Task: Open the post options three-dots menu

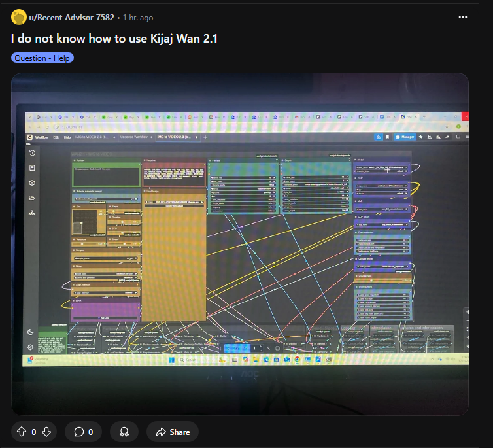Action: 462,17
